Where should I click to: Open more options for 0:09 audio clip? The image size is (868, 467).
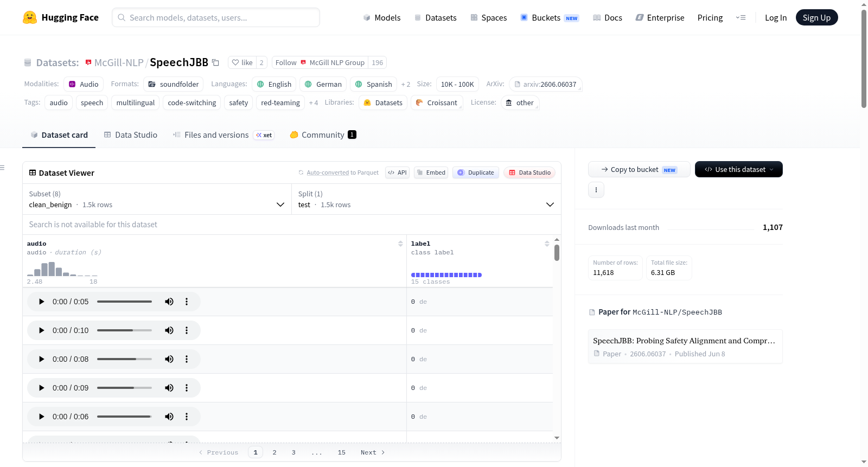[x=187, y=388]
